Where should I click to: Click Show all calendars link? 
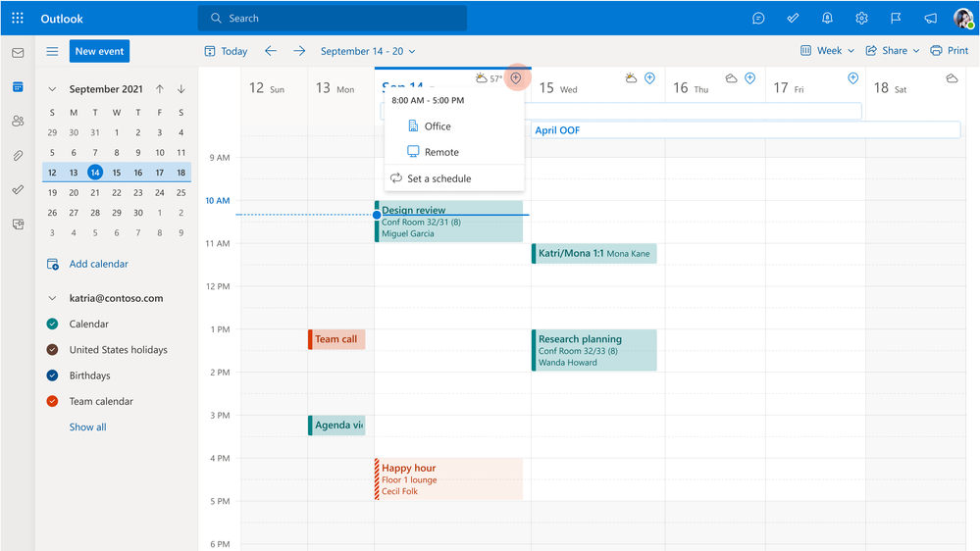coord(87,427)
